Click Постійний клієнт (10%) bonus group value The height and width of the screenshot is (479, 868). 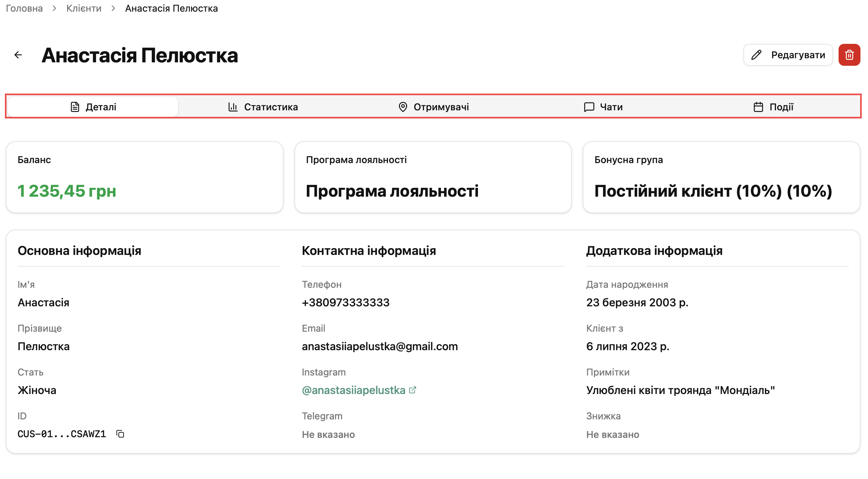click(713, 191)
